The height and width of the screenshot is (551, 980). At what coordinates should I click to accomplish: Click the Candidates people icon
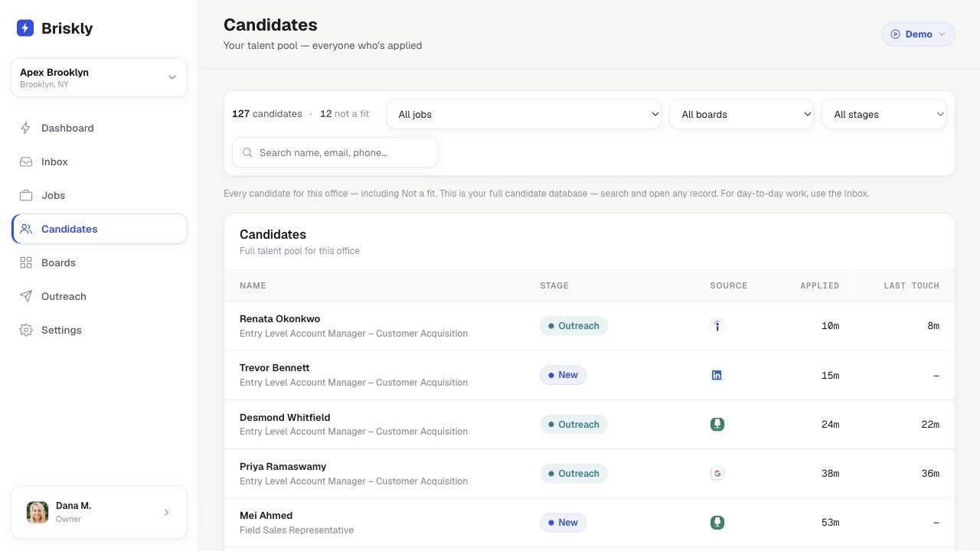click(x=26, y=229)
